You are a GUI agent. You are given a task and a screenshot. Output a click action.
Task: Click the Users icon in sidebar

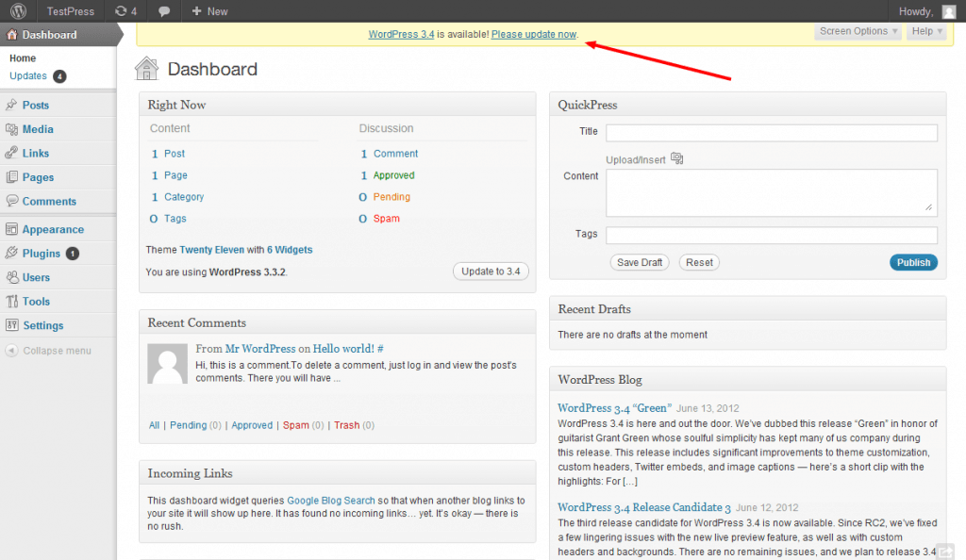point(11,277)
